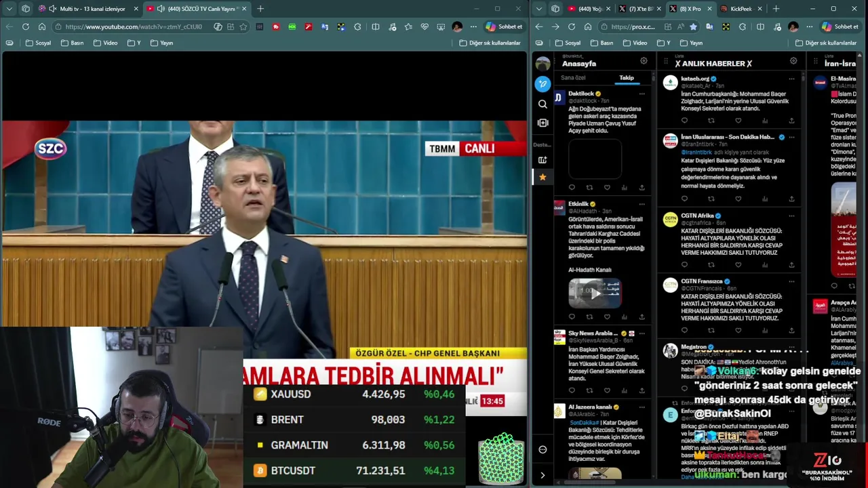
Task: Open Al Jazeera kanalı post author name
Action: tap(590, 407)
